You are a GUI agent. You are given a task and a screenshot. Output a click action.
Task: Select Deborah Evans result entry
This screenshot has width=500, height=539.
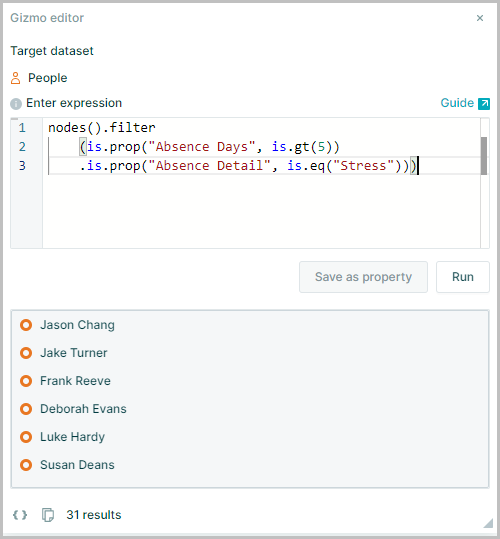point(83,409)
